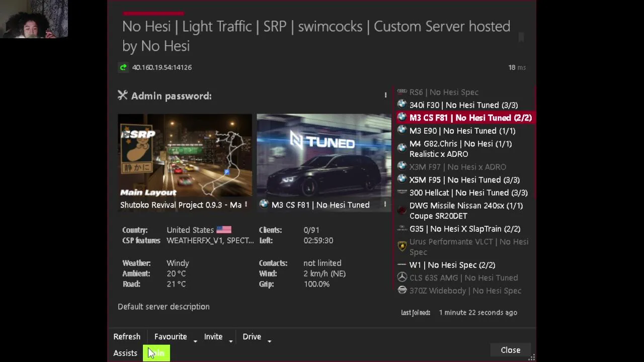The image size is (644, 362).
Task: Expand the Favourite dropdown arrow
Action: click(x=195, y=341)
